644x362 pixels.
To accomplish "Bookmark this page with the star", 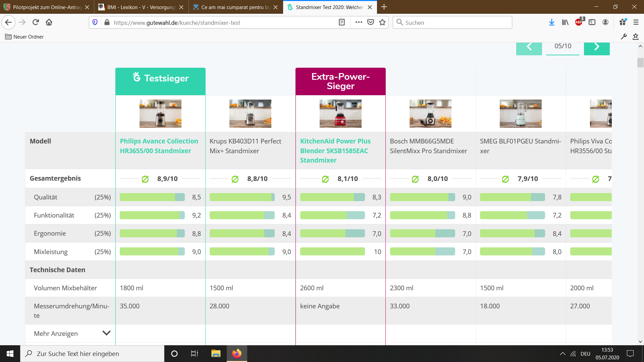I will 382,22.
